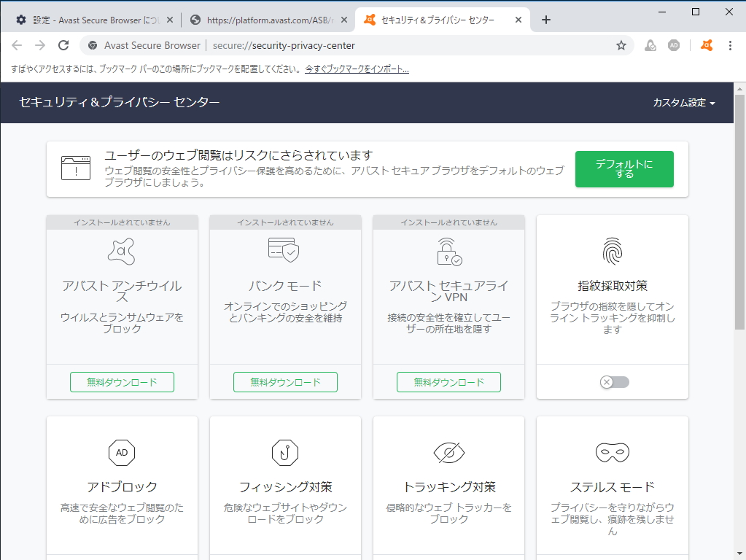Viewport: 746px width, 560px height.
Task: Click the AD Adblock icon
Action: [121, 452]
